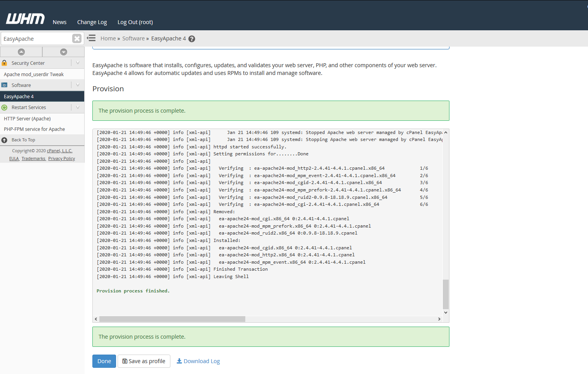Viewport: 588px width, 374px height.
Task: Open the Trademarks link
Action: [x=34, y=158]
